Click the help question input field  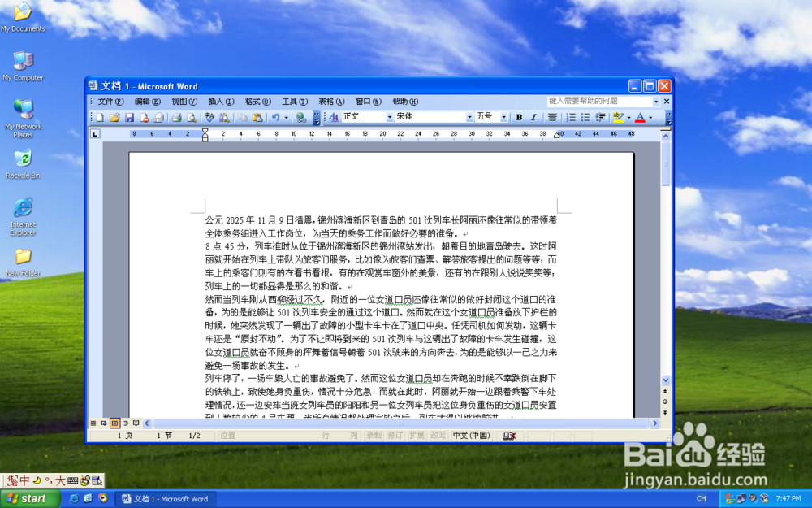600,102
